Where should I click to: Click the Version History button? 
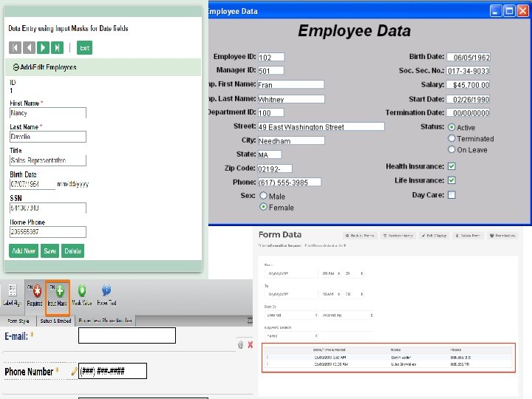point(398,236)
